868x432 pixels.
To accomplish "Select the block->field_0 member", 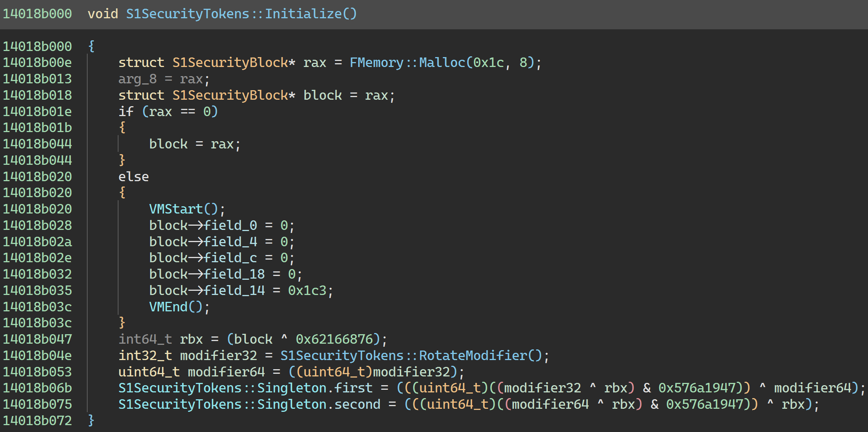I will 230,225.
